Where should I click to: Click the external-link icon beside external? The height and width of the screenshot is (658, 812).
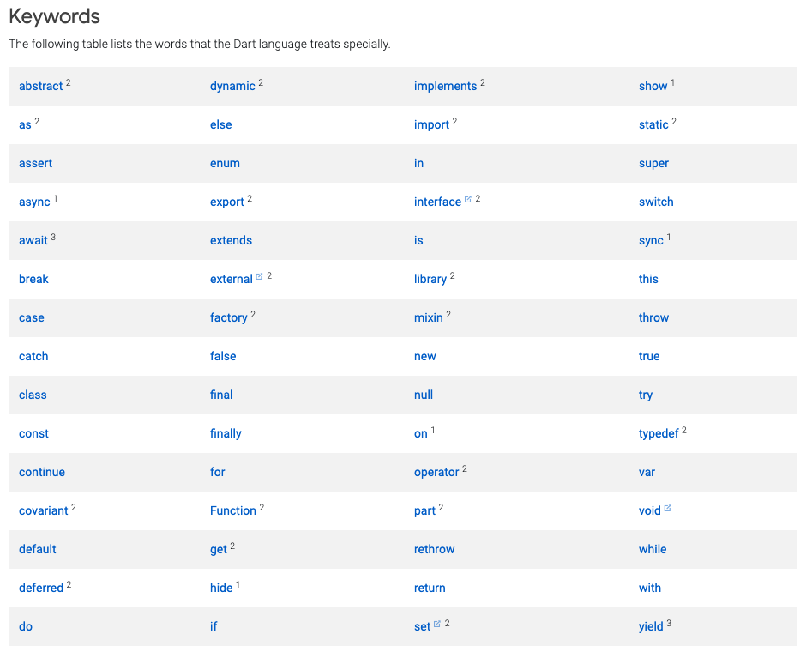tap(260, 277)
